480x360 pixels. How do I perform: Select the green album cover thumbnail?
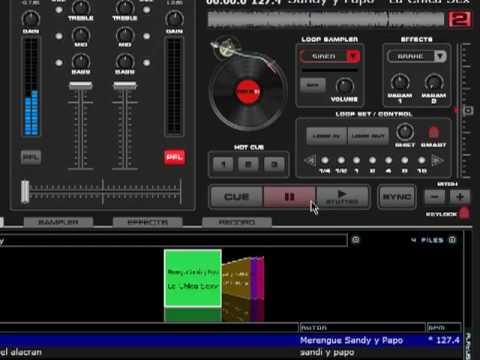[193, 278]
